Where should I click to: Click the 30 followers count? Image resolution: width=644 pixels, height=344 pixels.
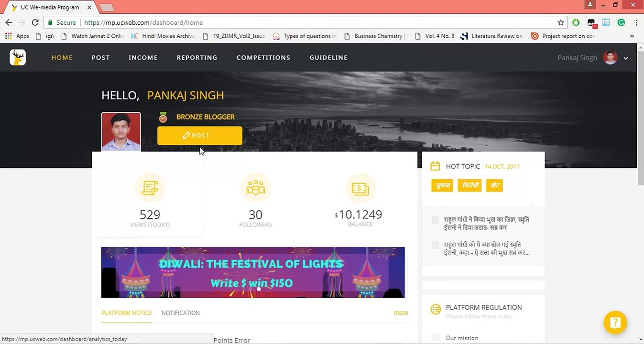click(255, 215)
